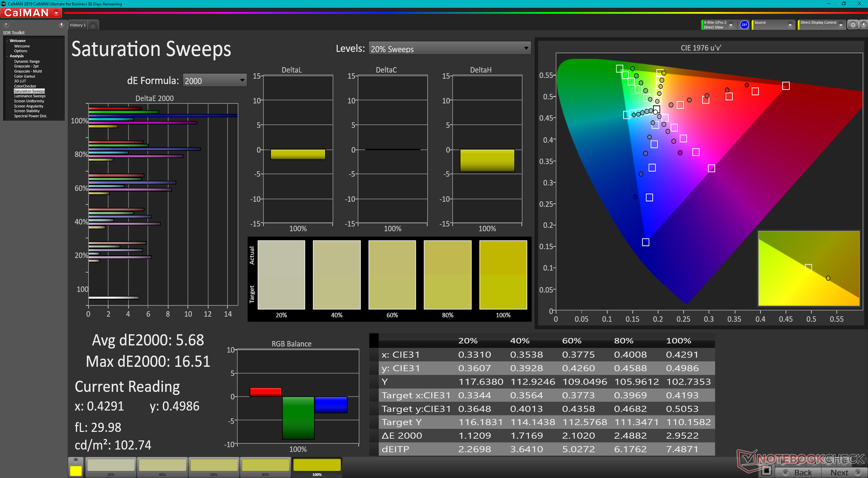Click the blue 237 meter indicator circle
Screen dimensions: 868x478
point(744,25)
